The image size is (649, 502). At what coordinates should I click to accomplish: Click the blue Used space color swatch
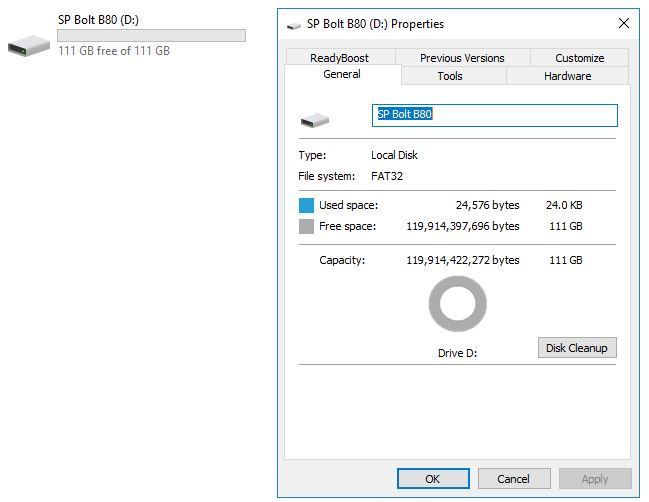306,205
